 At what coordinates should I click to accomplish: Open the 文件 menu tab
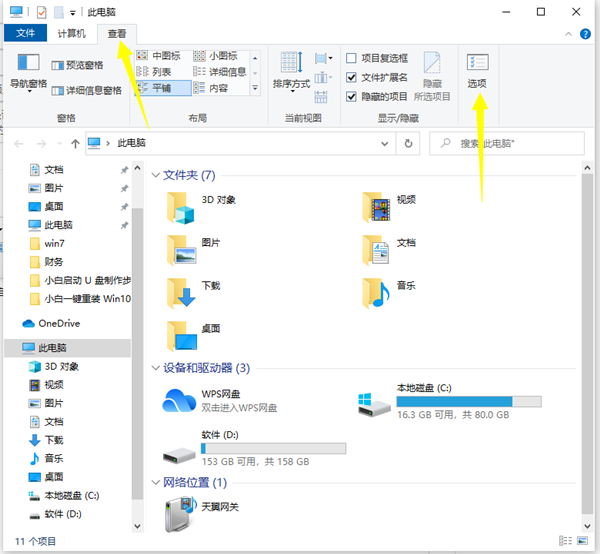pyautogui.click(x=24, y=33)
